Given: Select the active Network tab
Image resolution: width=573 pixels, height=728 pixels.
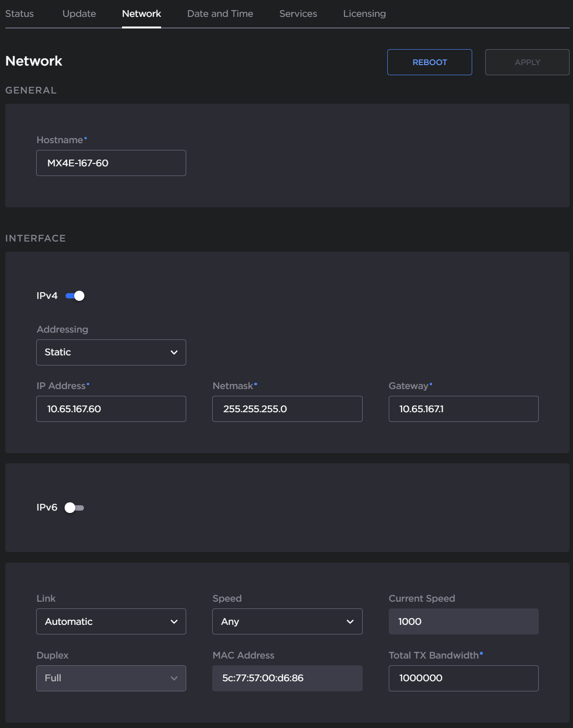Looking at the screenshot, I should (x=141, y=13).
